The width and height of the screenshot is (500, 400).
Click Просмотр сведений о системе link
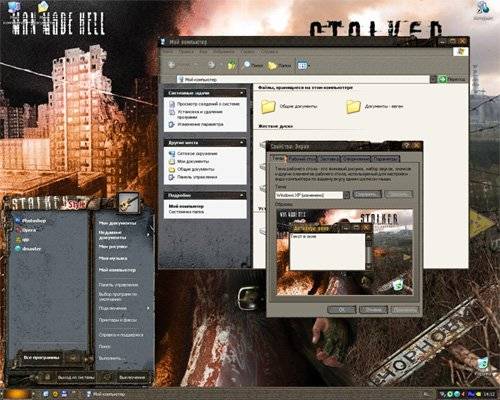[x=204, y=104]
